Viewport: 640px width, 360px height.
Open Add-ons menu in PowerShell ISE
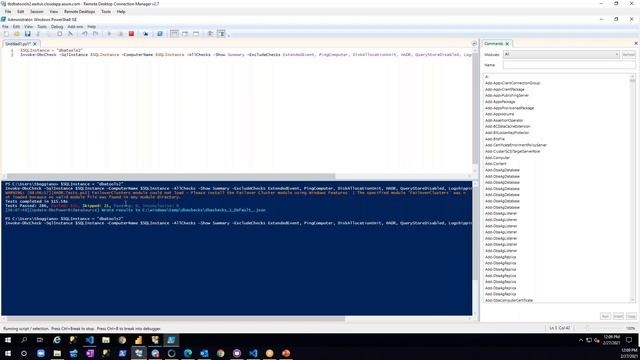pos(75,27)
